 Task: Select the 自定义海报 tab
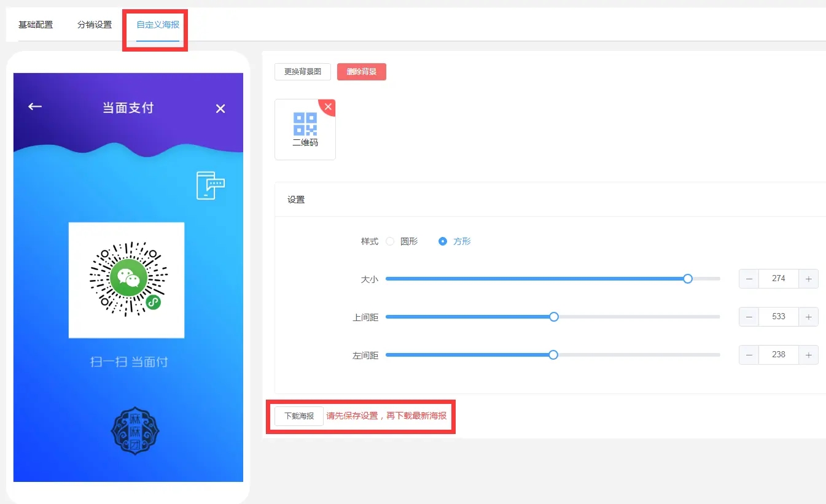click(158, 25)
